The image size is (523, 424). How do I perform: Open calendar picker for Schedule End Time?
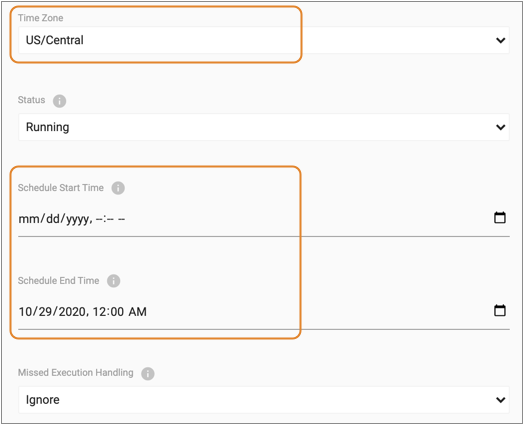pyautogui.click(x=500, y=310)
